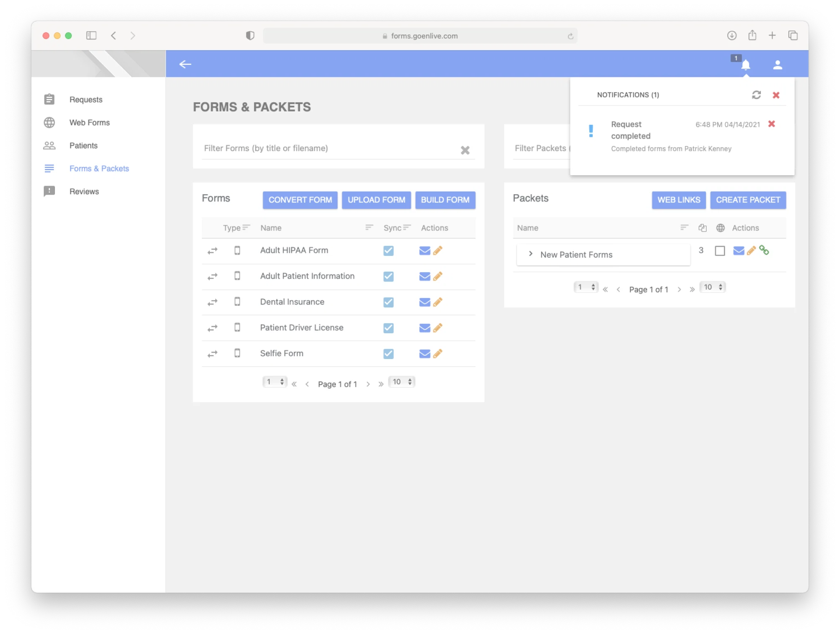
Task: Open Packets page number selector
Action: [x=586, y=287]
